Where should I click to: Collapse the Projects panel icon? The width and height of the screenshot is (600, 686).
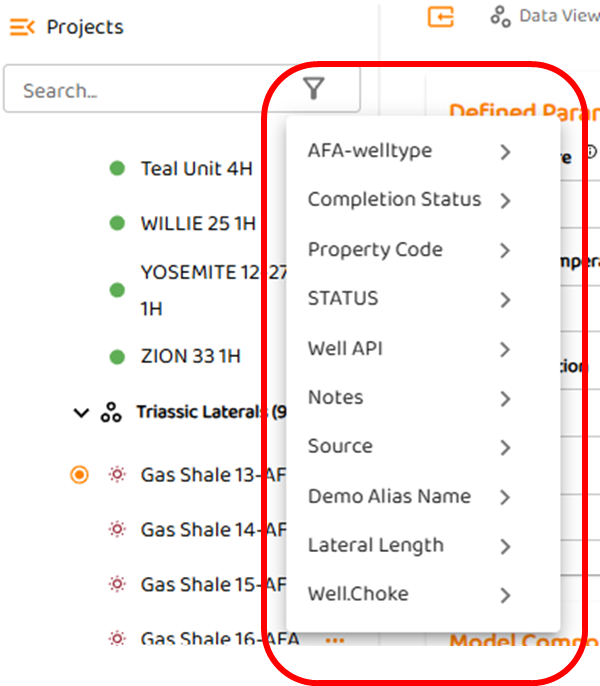click(x=22, y=27)
